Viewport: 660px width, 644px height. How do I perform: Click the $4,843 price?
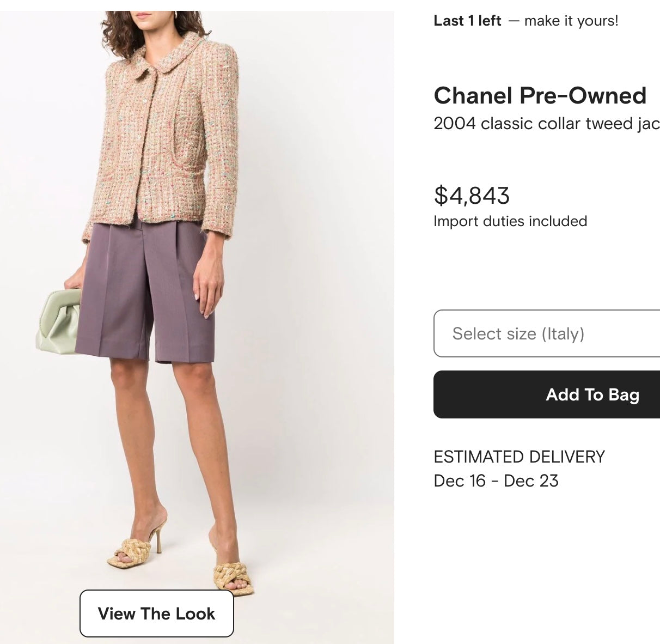(x=472, y=195)
